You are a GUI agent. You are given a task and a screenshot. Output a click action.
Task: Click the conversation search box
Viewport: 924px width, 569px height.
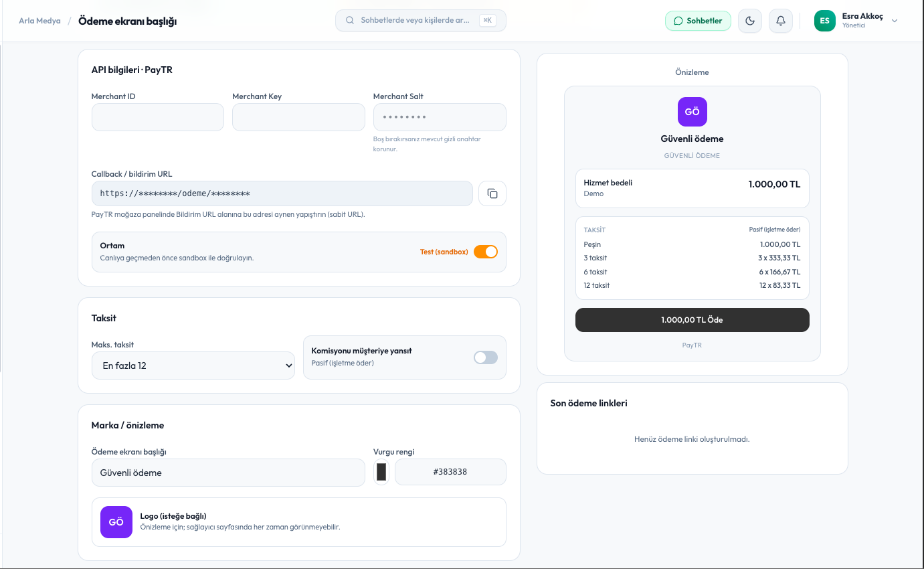coord(421,21)
